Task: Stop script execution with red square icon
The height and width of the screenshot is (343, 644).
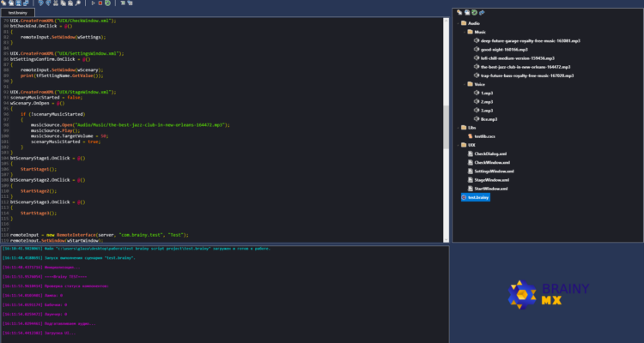Action: (100, 3)
